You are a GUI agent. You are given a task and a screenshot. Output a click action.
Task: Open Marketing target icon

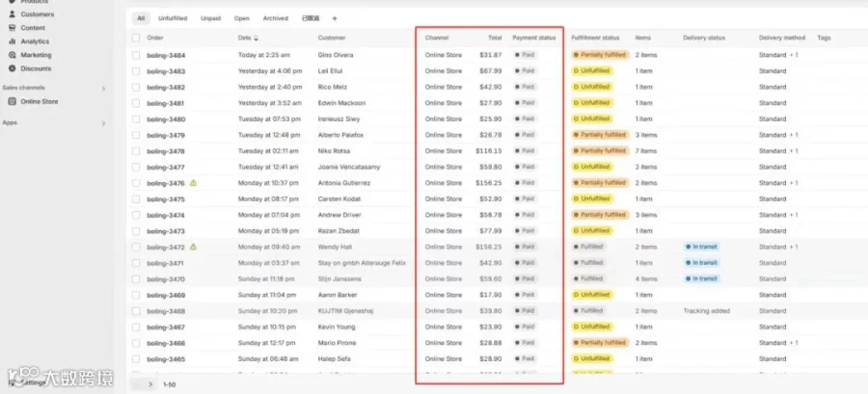(12, 55)
